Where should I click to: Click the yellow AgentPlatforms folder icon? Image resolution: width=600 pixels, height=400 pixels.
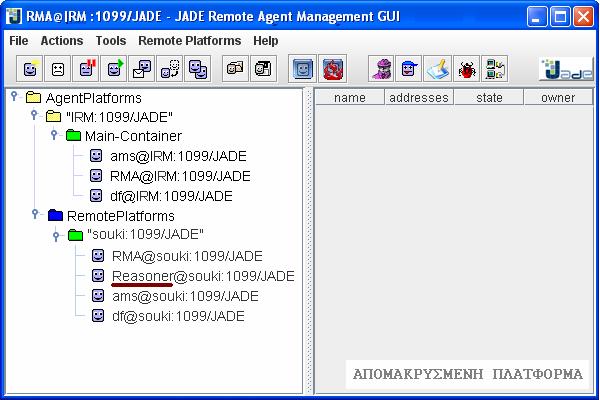33,97
